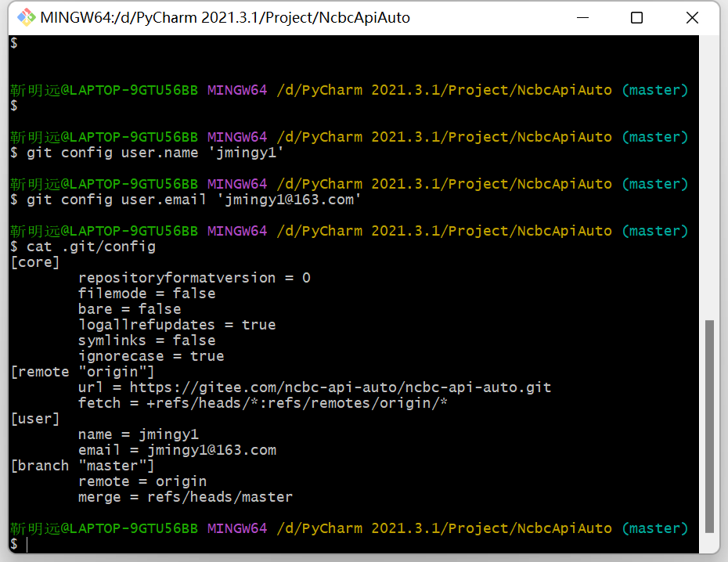Maximize the MINGW64 terminal window
The width and height of the screenshot is (728, 562).
point(636,18)
